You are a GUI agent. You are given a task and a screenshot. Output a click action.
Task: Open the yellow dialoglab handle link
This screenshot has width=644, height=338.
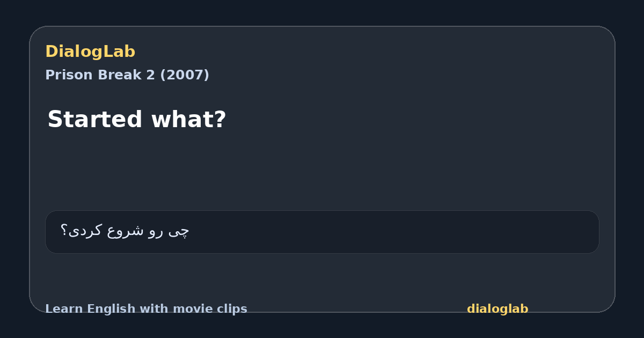[497, 309]
